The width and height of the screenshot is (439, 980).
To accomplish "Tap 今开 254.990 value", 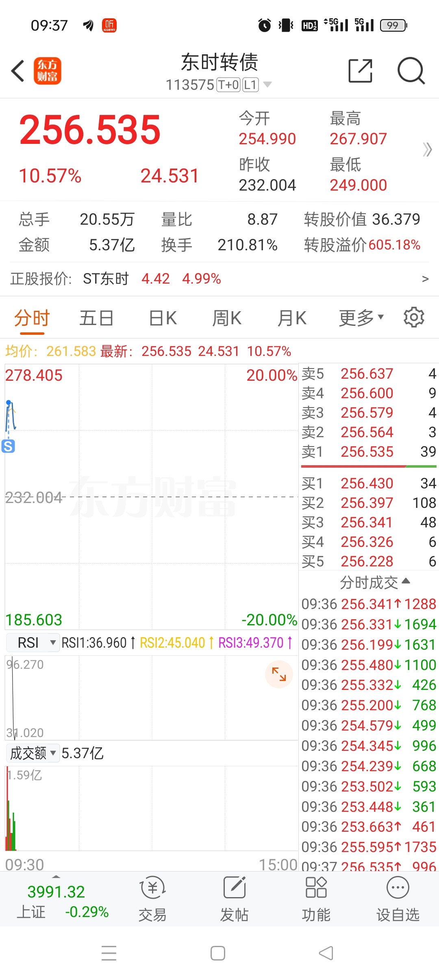I will click(x=267, y=139).
